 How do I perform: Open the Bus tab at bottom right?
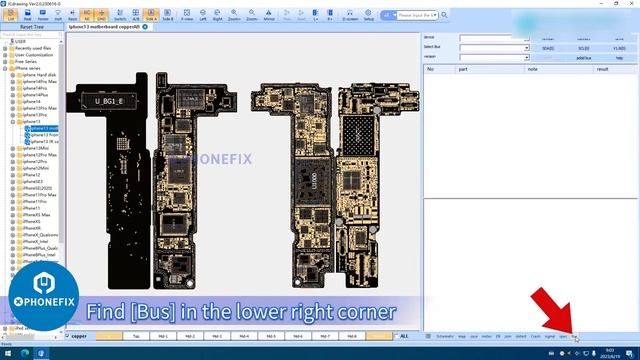click(574, 336)
